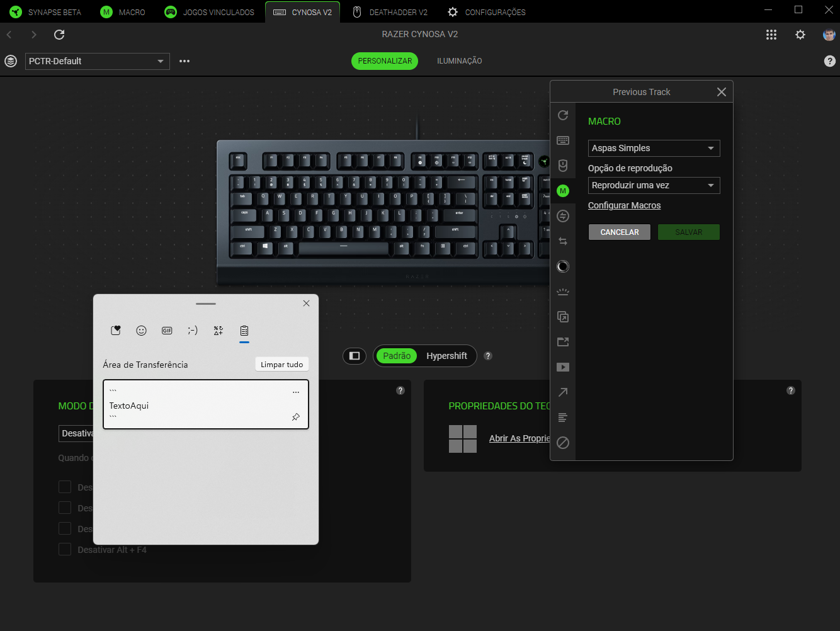Refresh with the circular arrow near the back button
840x631 pixels.
pyautogui.click(x=59, y=35)
